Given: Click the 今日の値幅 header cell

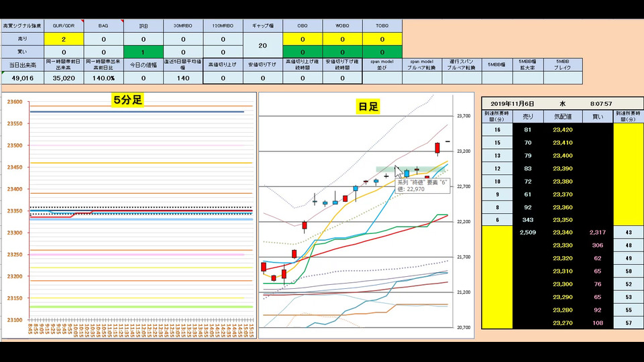Looking at the screenshot, I should point(144,65).
